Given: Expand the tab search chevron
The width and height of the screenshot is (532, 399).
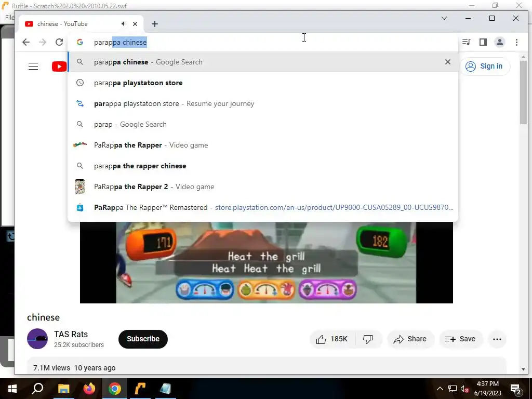Looking at the screenshot, I should click(x=444, y=18).
